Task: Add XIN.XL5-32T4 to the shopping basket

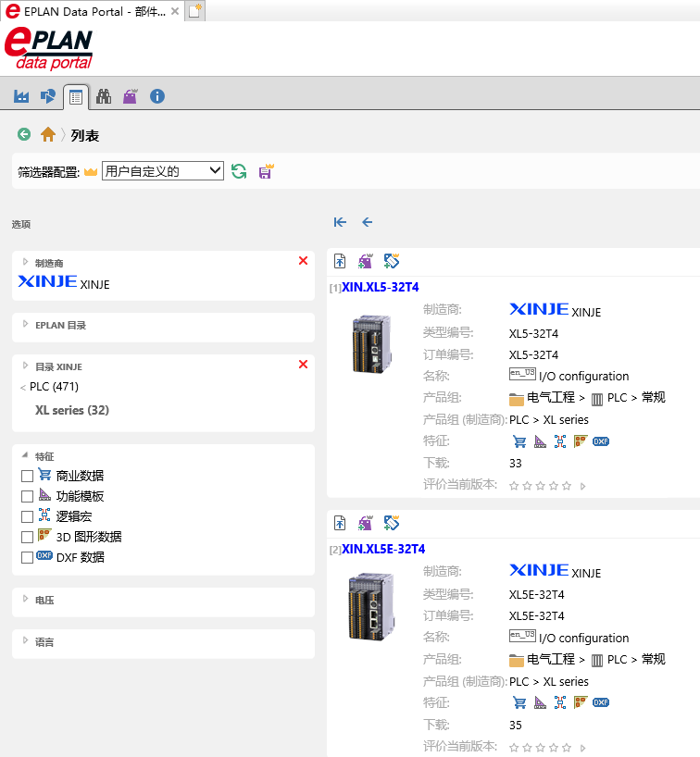Action: click(366, 261)
